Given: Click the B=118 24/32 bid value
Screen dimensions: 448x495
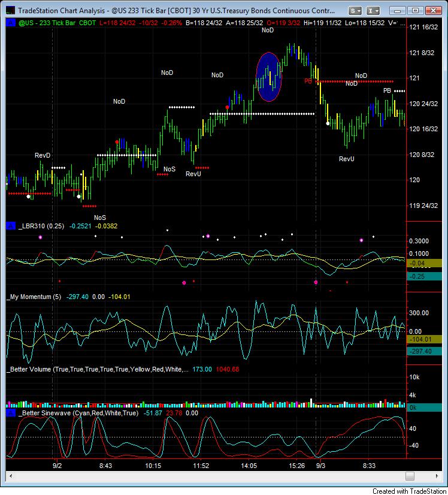Looking at the screenshot, I should click(x=204, y=23).
